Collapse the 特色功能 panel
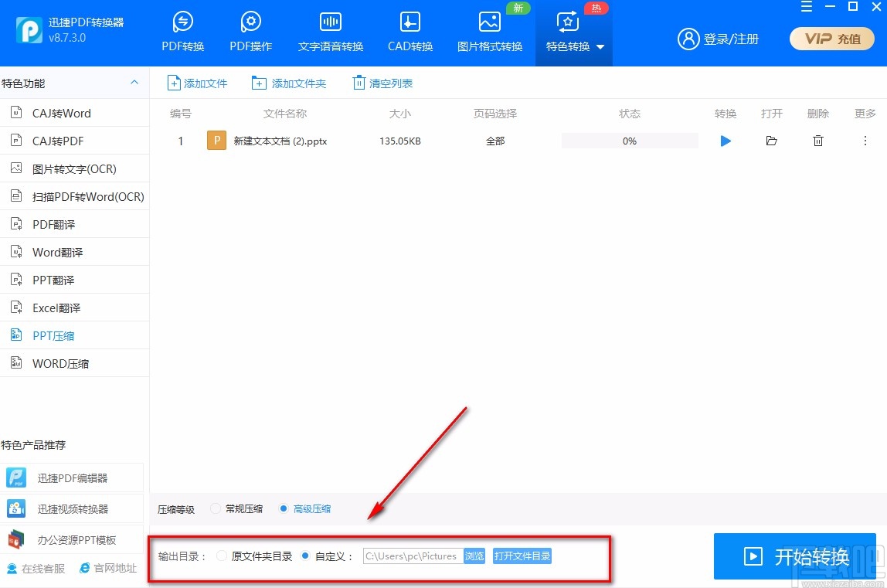Viewport: 887px width, 588px height. pos(134,82)
